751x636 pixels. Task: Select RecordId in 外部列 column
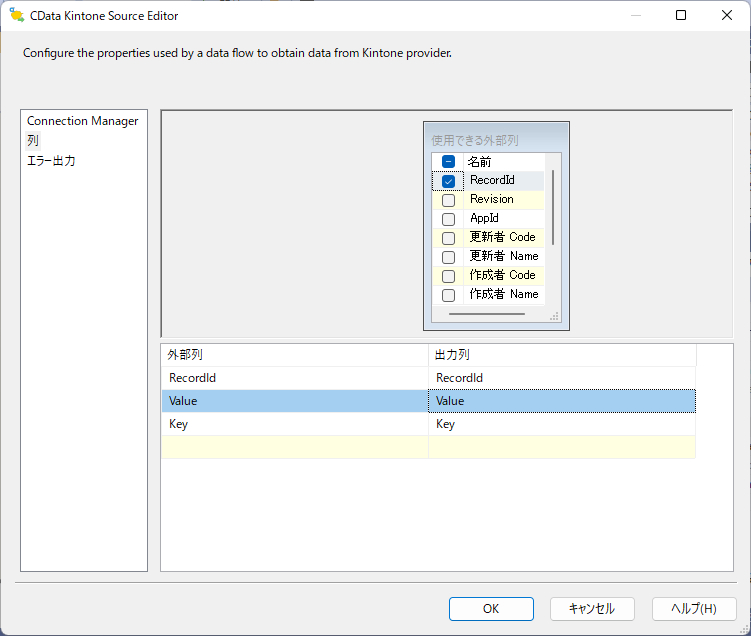pos(295,378)
